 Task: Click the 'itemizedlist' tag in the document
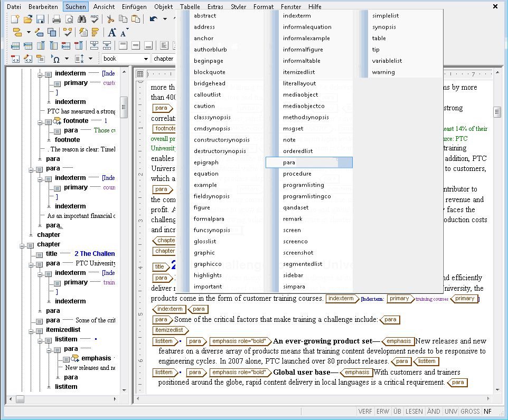point(171,330)
